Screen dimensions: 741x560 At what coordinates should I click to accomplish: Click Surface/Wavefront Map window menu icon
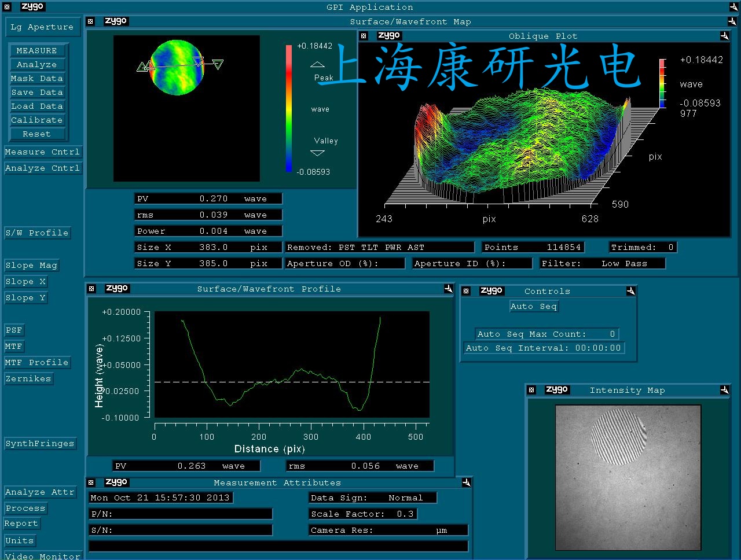tap(90, 21)
